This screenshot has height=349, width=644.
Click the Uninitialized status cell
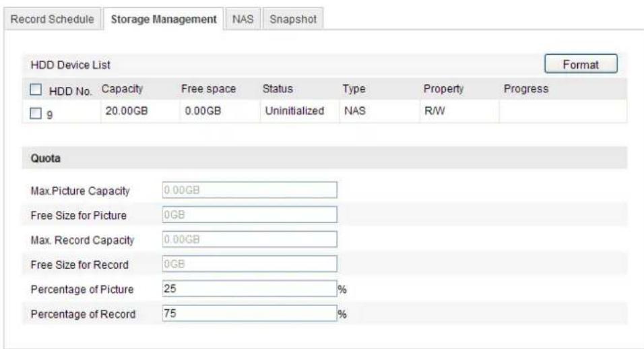[x=294, y=111]
